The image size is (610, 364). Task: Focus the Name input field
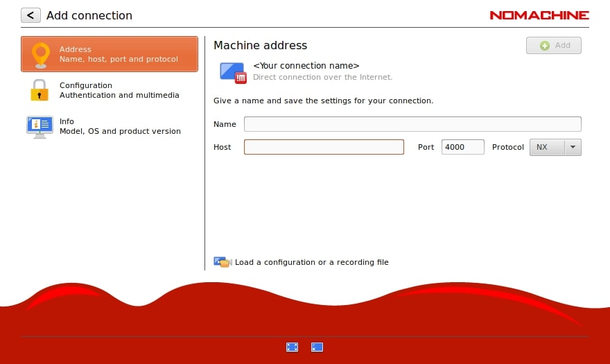coord(412,124)
